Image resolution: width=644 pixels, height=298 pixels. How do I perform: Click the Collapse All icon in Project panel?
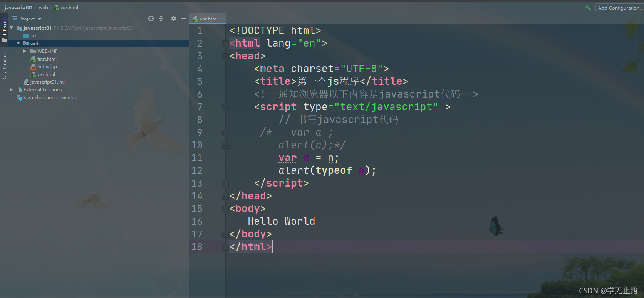(161, 19)
